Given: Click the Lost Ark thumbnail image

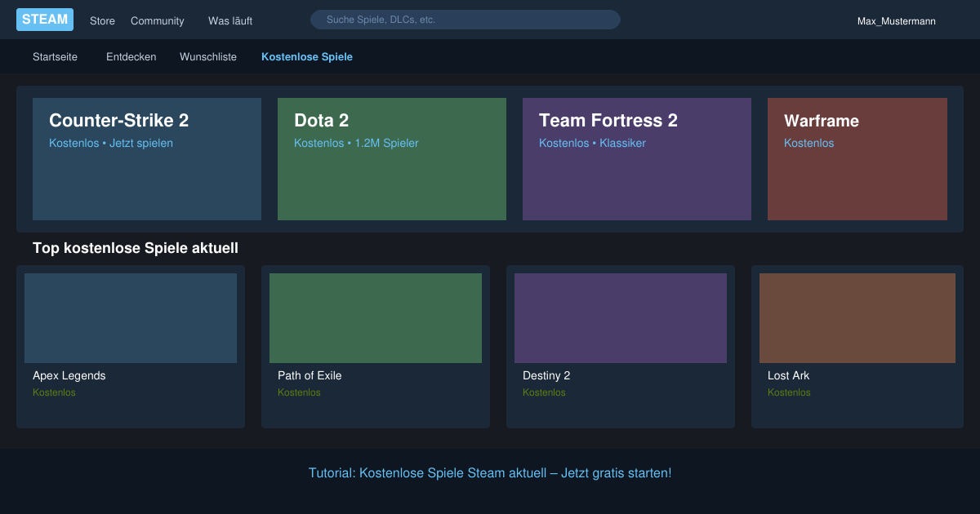Looking at the screenshot, I should (857, 318).
